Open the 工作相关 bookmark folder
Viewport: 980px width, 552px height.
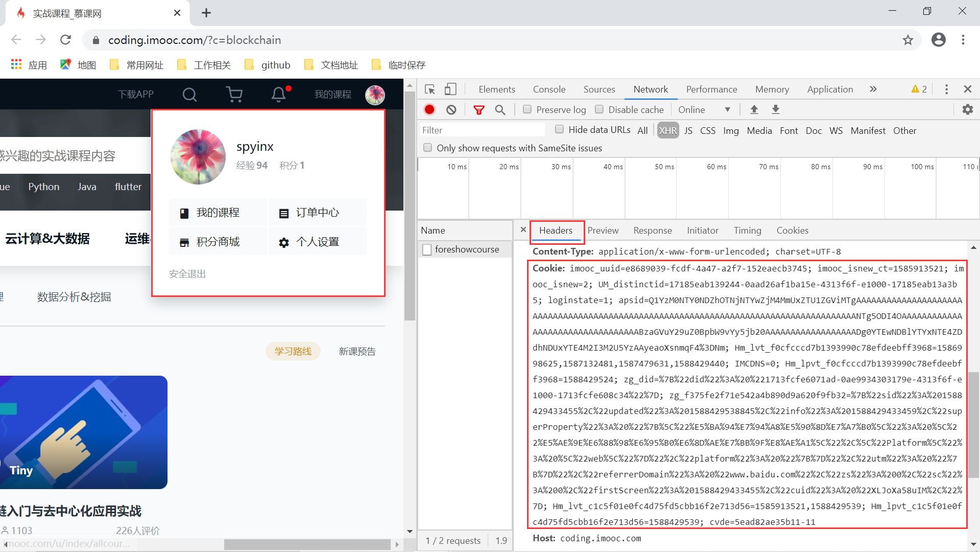pyautogui.click(x=204, y=65)
